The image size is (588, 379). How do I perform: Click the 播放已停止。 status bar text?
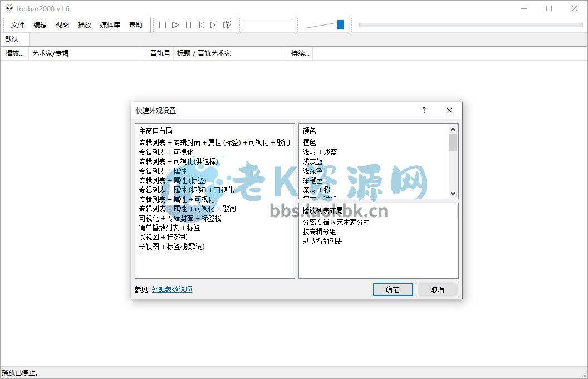(x=20, y=373)
